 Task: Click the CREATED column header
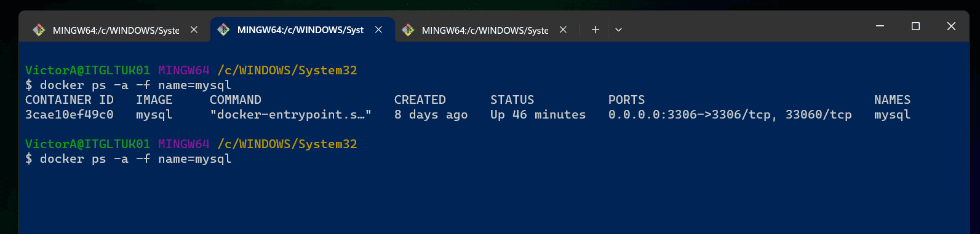coord(420,100)
